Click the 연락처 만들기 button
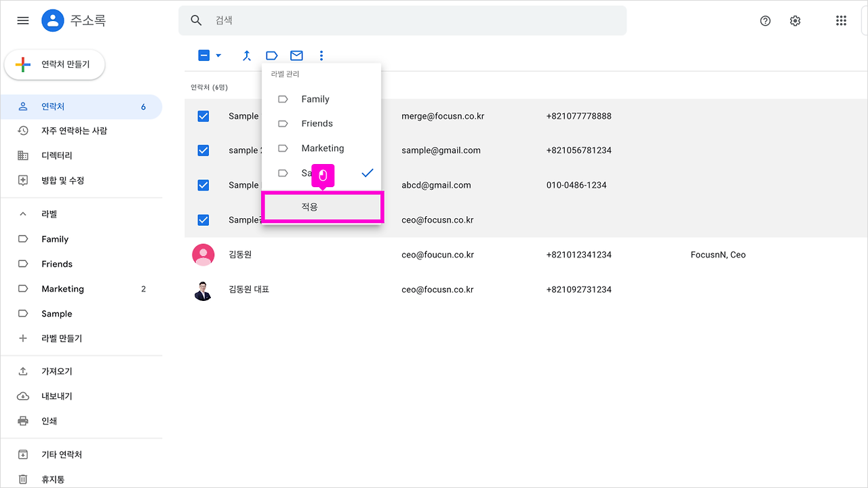 click(x=55, y=64)
